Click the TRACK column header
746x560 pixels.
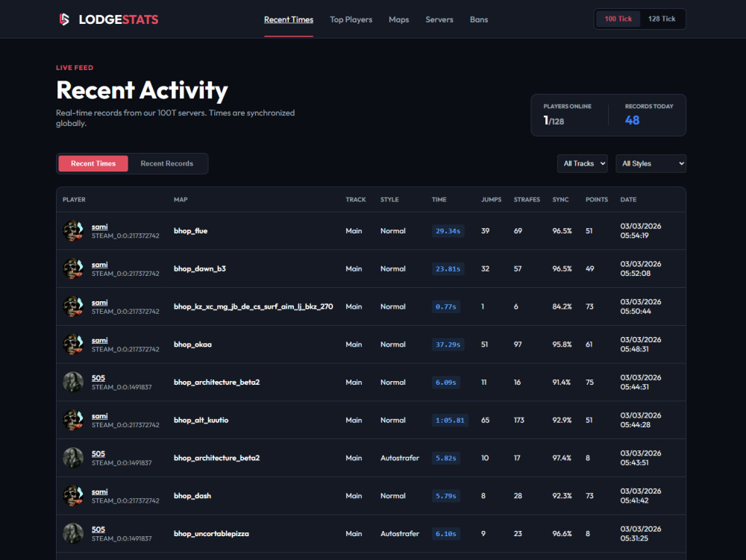[356, 200]
